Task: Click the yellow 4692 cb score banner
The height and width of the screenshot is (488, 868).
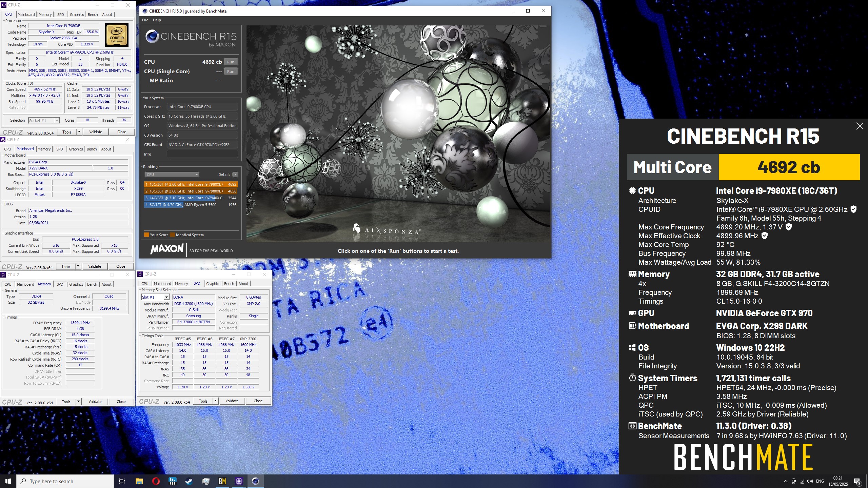Action: point(789,167)
